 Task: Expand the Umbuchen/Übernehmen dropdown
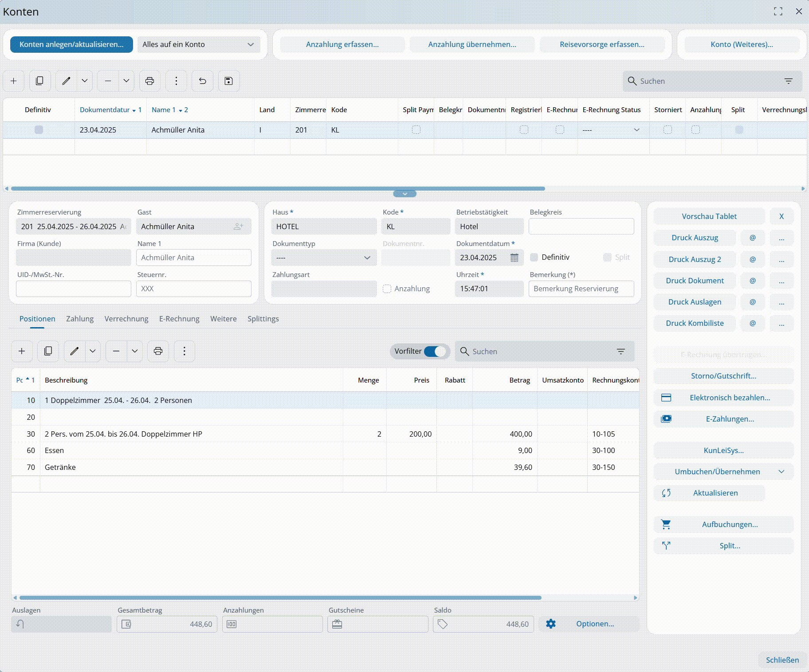click(782, 472)
